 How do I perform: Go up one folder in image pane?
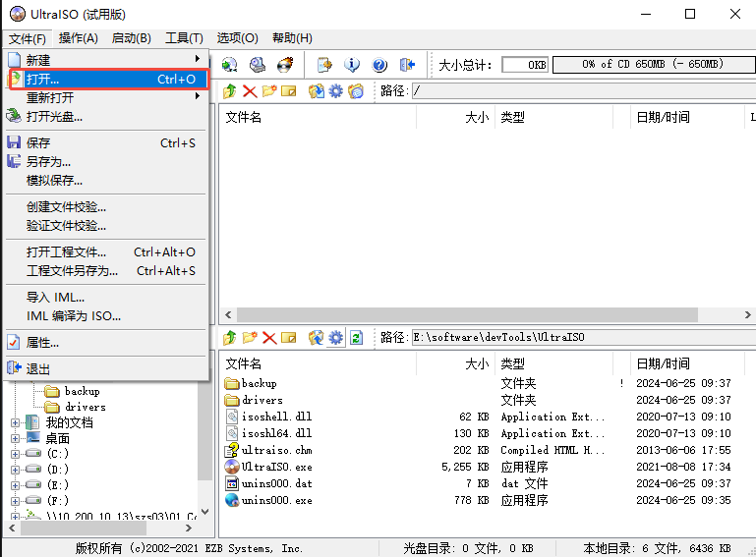tap(229, 91)
